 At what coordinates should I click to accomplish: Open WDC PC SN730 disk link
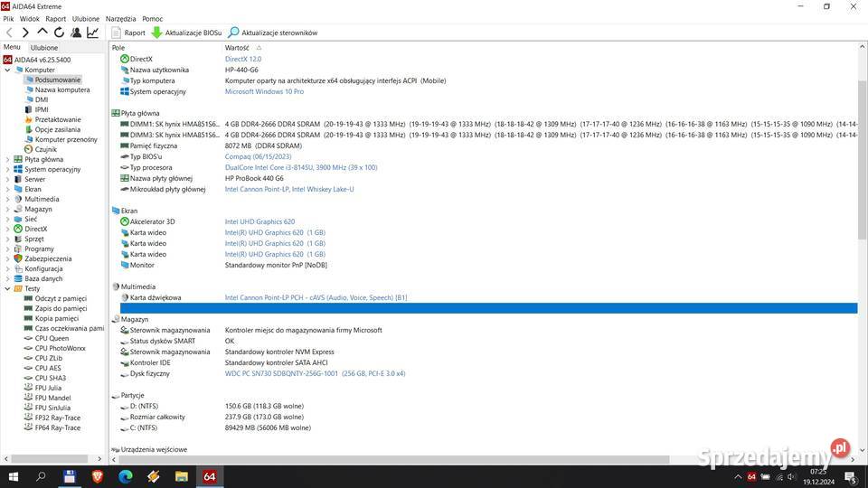coord(315,374)
